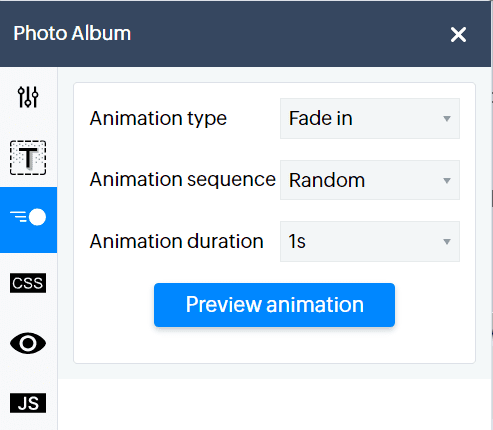Open the general settings sliders tab
Viewport: 493px width, 430px height.
click(x=28, y=97)
